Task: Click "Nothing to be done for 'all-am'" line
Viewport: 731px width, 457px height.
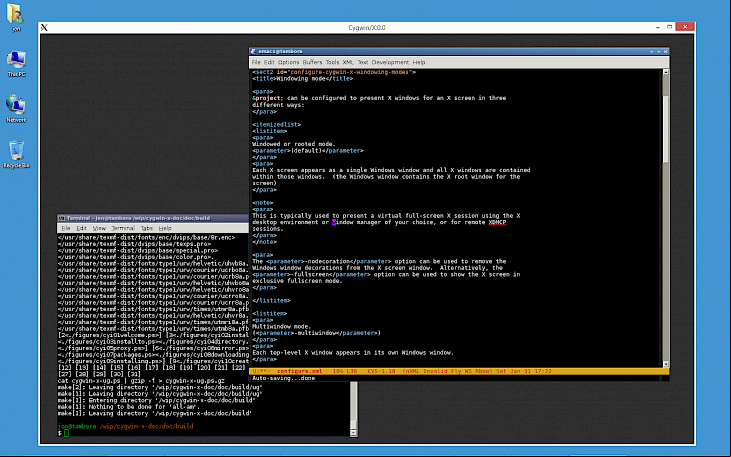Action: click(129, 407)
